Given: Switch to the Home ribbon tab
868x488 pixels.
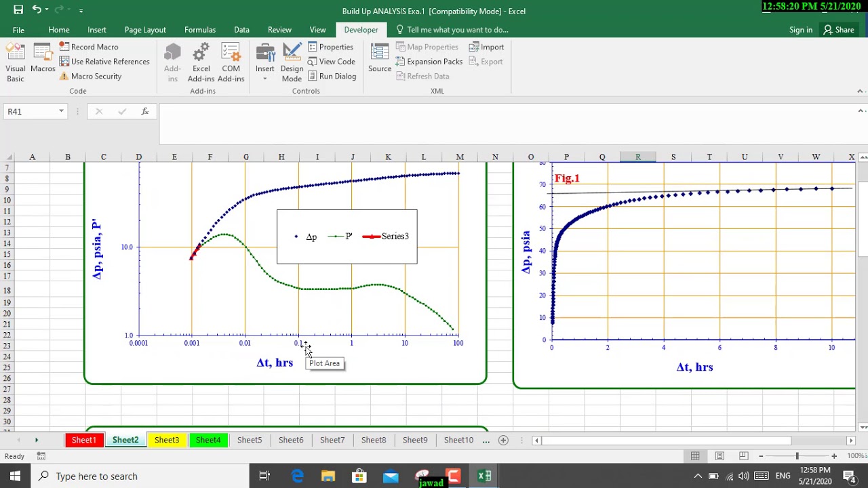Looking at the screenshot, I should click(x=58, y=30).
